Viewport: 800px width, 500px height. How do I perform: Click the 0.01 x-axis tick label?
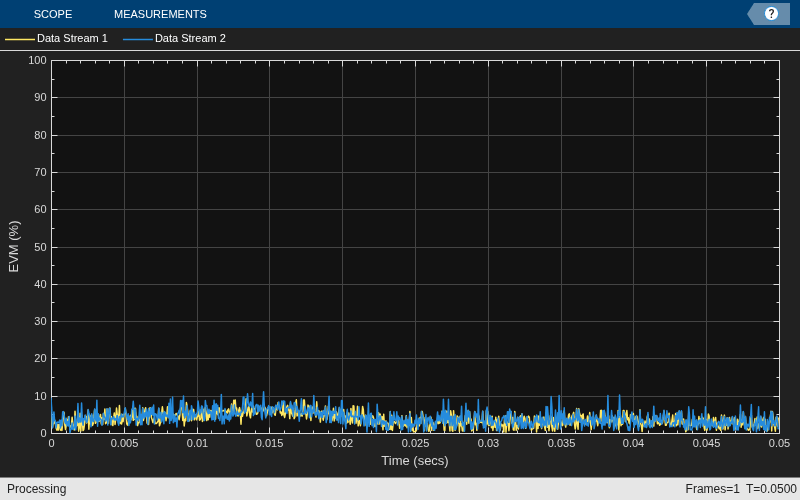197,443
